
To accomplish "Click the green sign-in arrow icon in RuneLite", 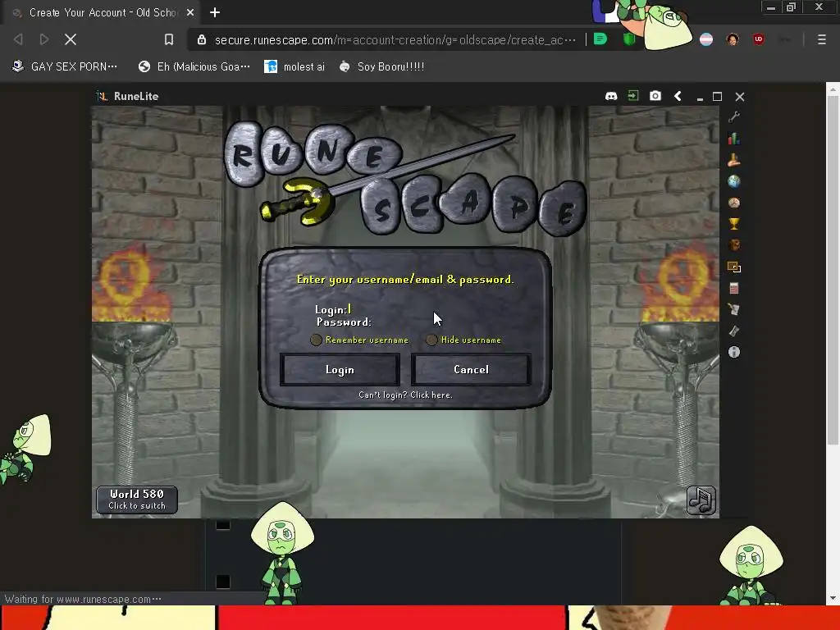I will [633, 95].
